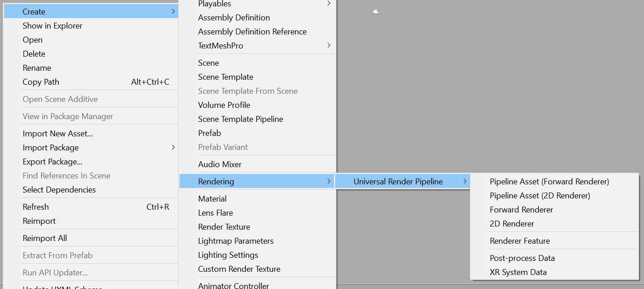The width and height of the screenshot is (644, 289).
Task: Create Post-process Data asset
Action: (522, 258)
